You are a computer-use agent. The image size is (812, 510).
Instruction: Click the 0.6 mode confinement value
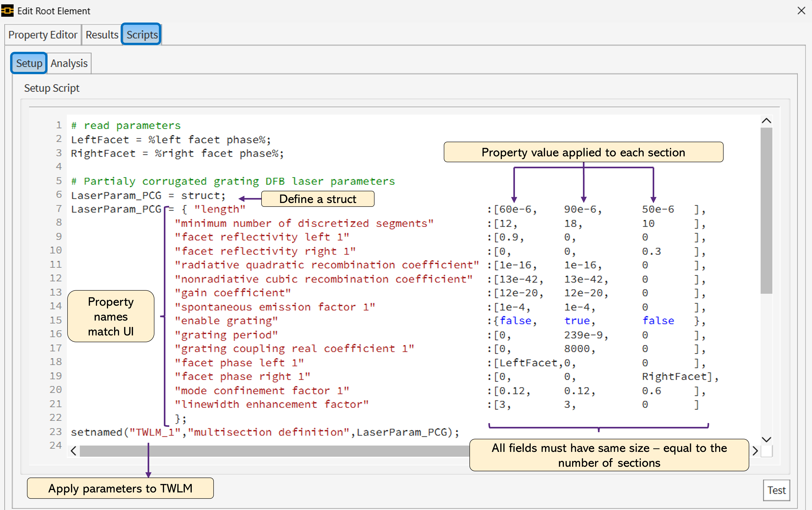[652, 391]
